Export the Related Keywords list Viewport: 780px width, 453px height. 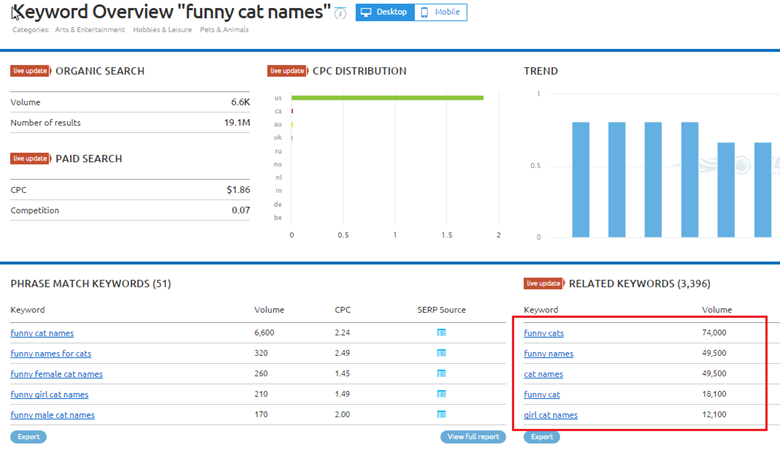click(x=541, y=437)
